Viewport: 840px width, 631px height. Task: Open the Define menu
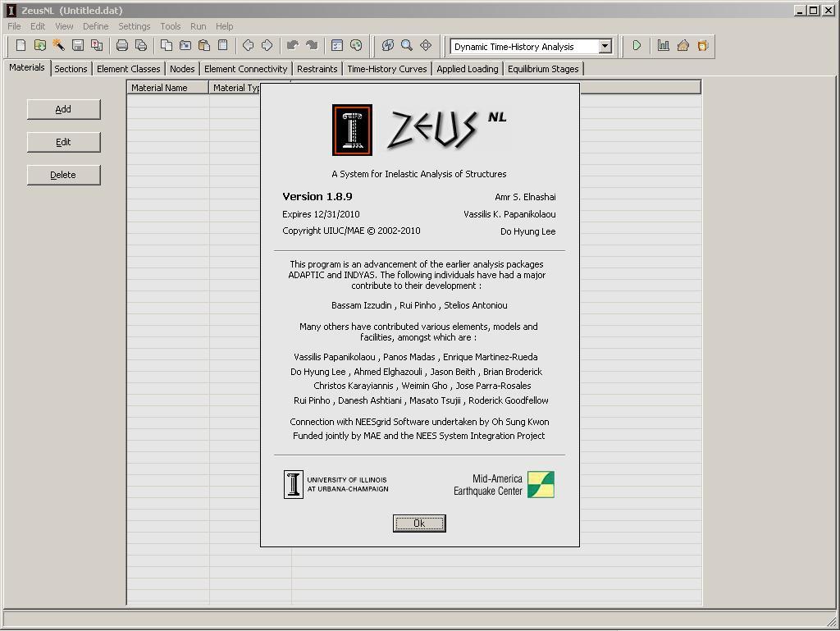click(95, 26)
